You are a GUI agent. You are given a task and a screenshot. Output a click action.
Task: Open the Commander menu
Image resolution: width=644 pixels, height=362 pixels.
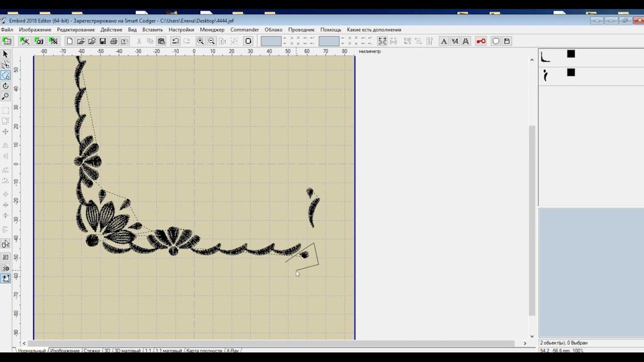[245, 30]
